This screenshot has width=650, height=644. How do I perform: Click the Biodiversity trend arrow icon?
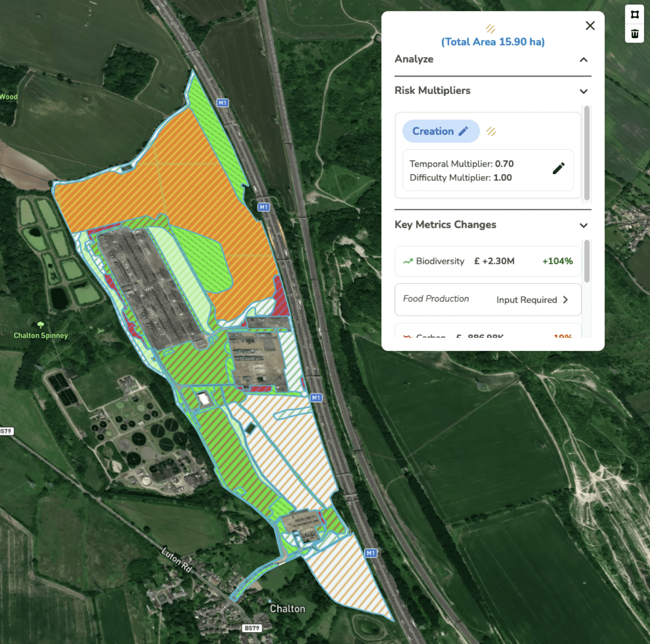pos(408,261)
